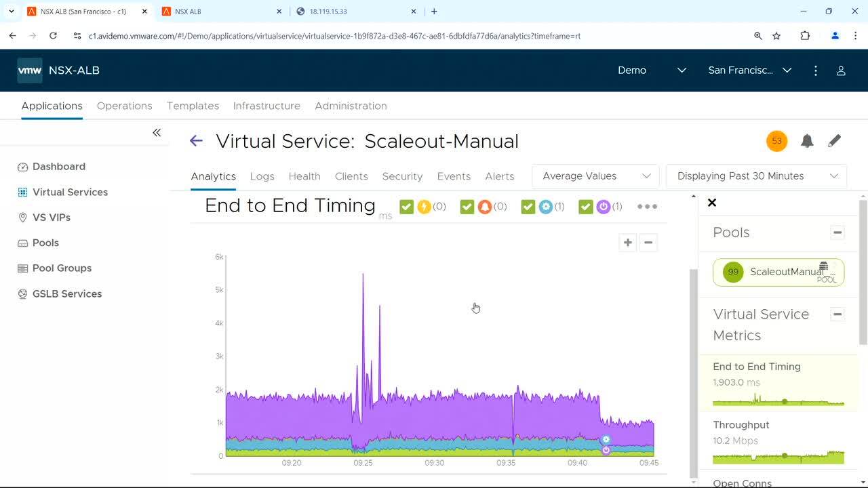Toggle the alerts overlay checkbox
Image resolution: width=868 pixels, height=488 pixels.
(467, 207)
